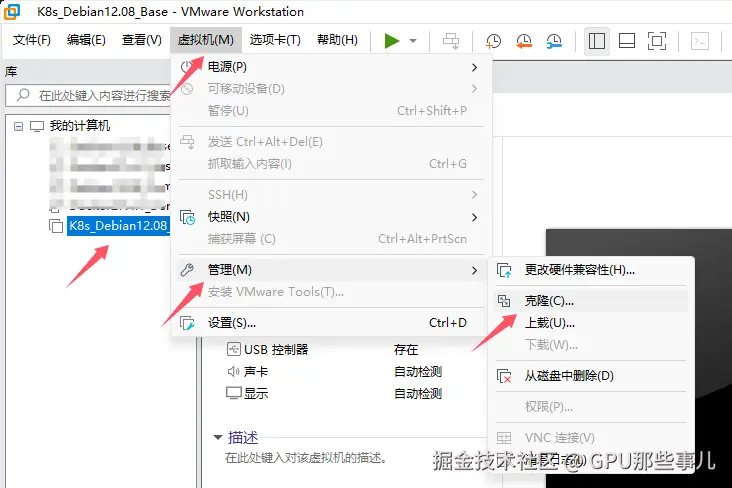Open the 查看(V) menu
Screen dimensions: 732x488
click(141, 40)
